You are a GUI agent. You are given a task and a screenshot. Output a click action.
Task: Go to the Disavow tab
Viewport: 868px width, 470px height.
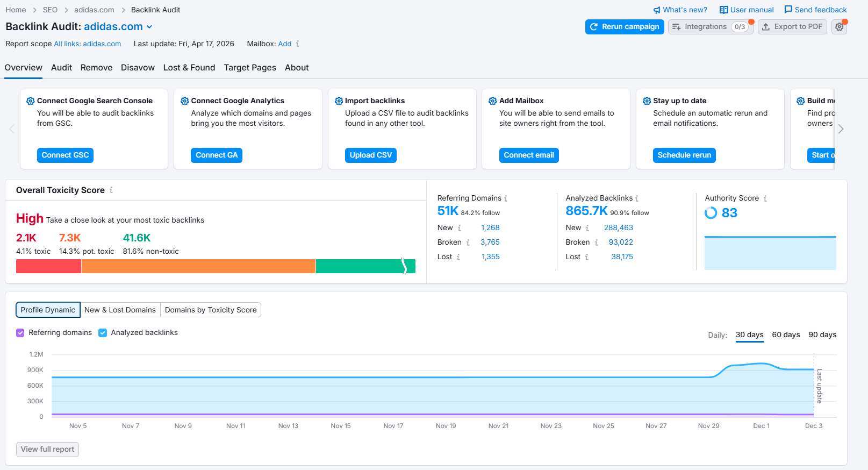point(138,68)
